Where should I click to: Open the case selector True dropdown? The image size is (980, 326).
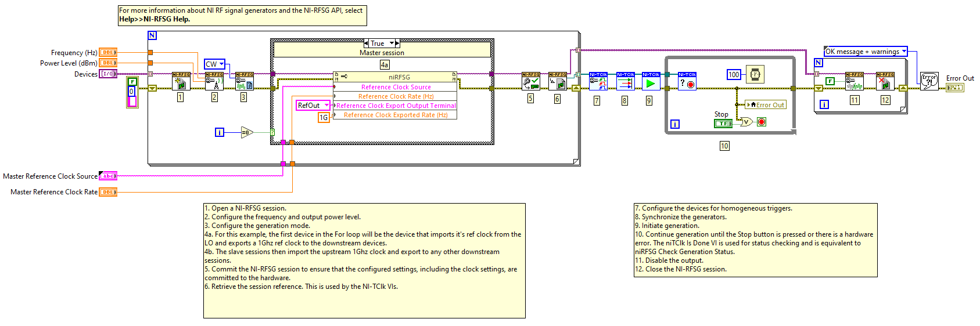tap(392, 44)
